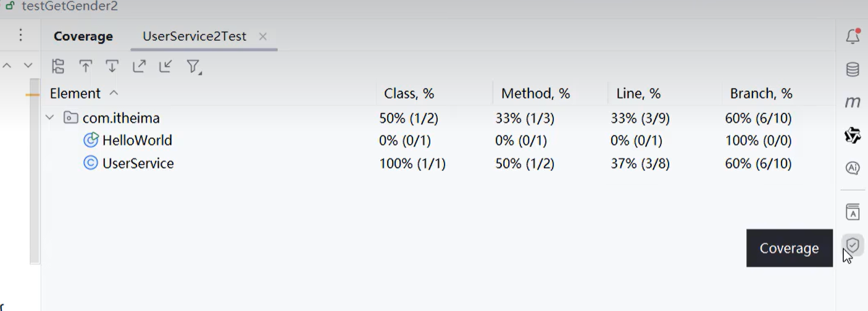868x311 pixels.
Task: Click the Expand All toolbar icon
Action: 139,66
